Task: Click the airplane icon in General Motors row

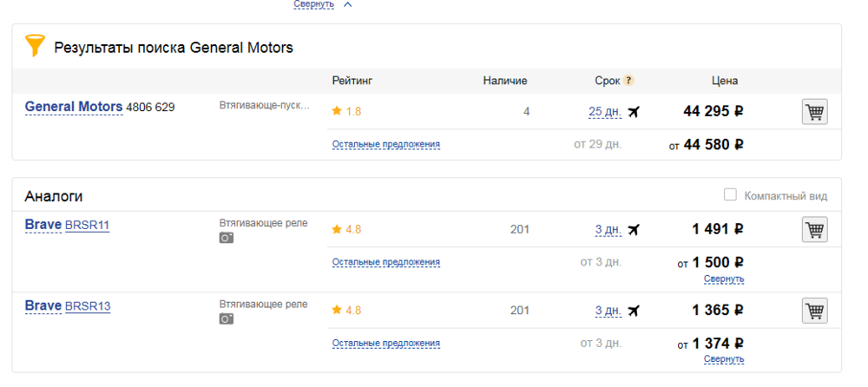Action: coord(634,112)
